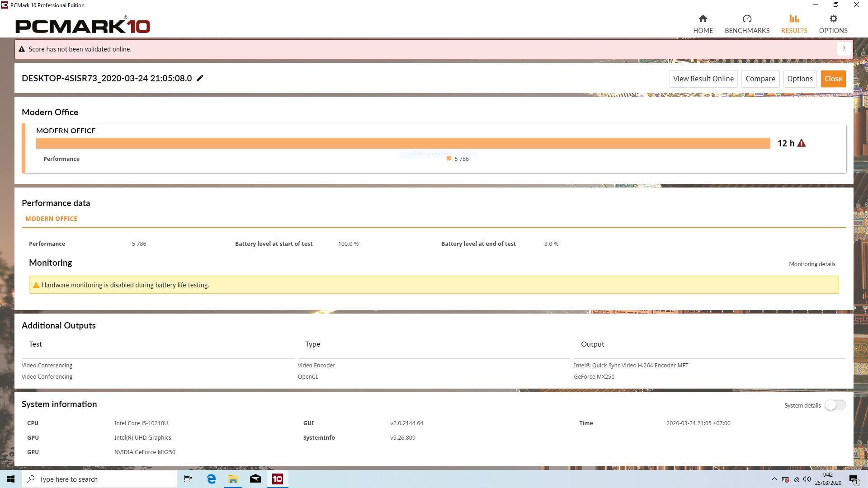Open the Benchmarks section
The width and height of the screenshot is (868, 488).
pos(747,24)
